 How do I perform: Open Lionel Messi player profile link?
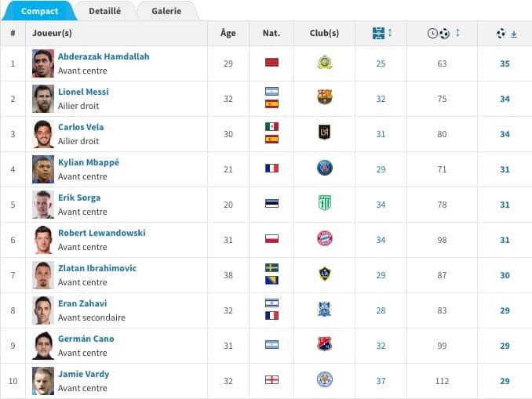coord(83,92)
